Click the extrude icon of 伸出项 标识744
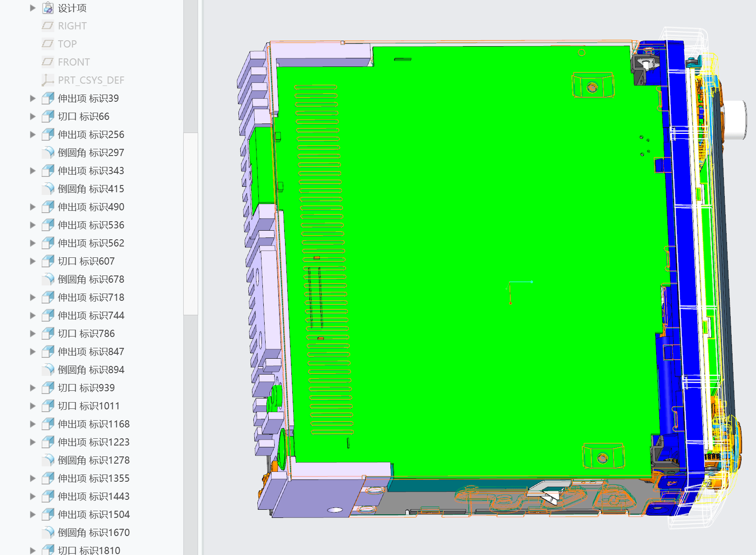Screen dimensions: 756x555 (x=48, y=315)
